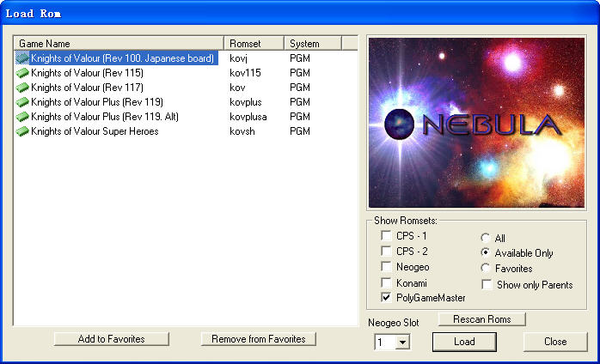Click the chip icon beside Knights of Valour Plus (Rev 119. Alt)
This screenshot has height=364, width=600.
tap(22, 117)
